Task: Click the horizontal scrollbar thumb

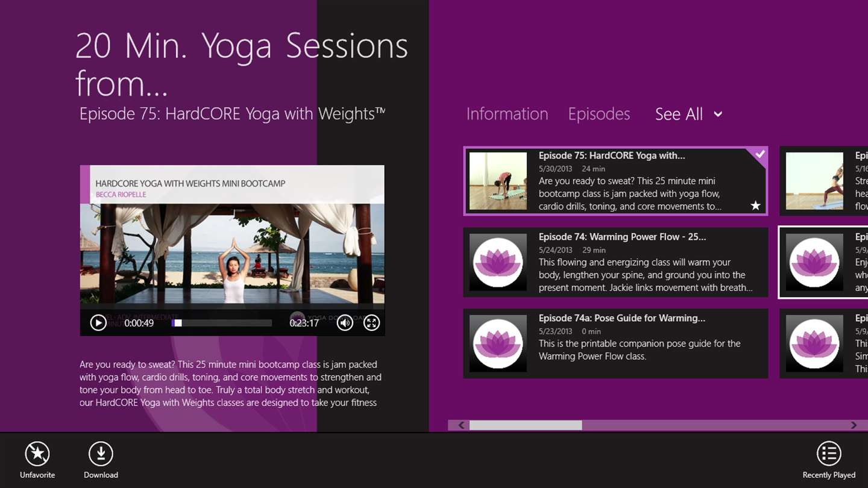Action: coord(526,425)
